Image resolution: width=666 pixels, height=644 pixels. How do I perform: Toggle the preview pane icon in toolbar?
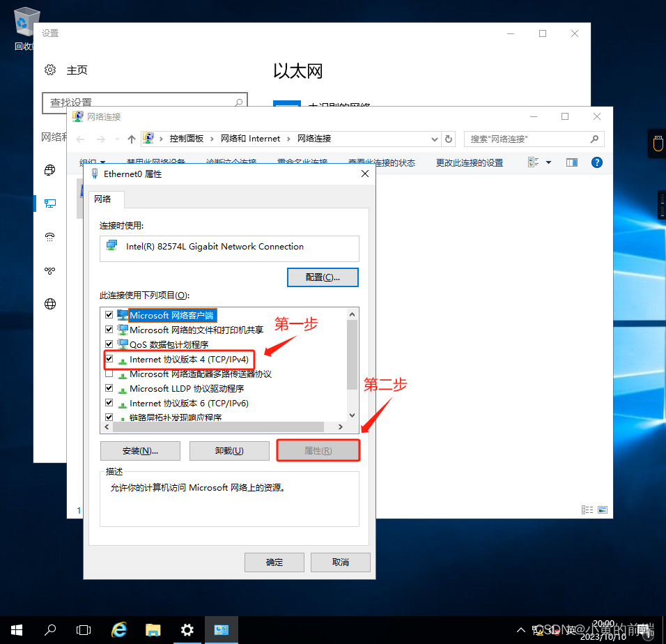pos(572,162)
